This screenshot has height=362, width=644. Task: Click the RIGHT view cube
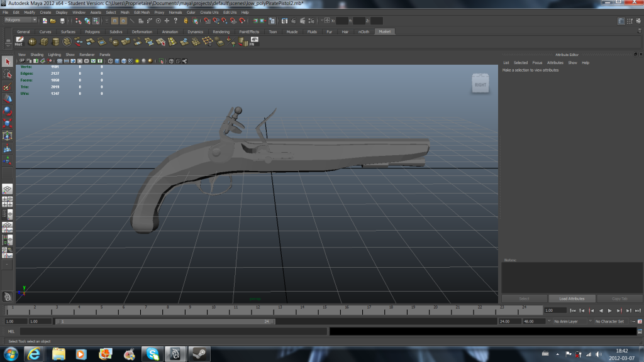pos(480,84)
